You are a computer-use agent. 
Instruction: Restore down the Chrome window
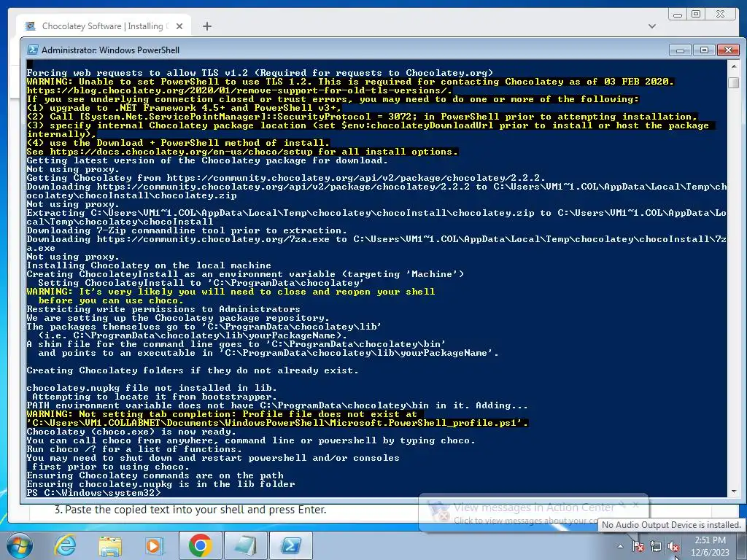(696, 15)
